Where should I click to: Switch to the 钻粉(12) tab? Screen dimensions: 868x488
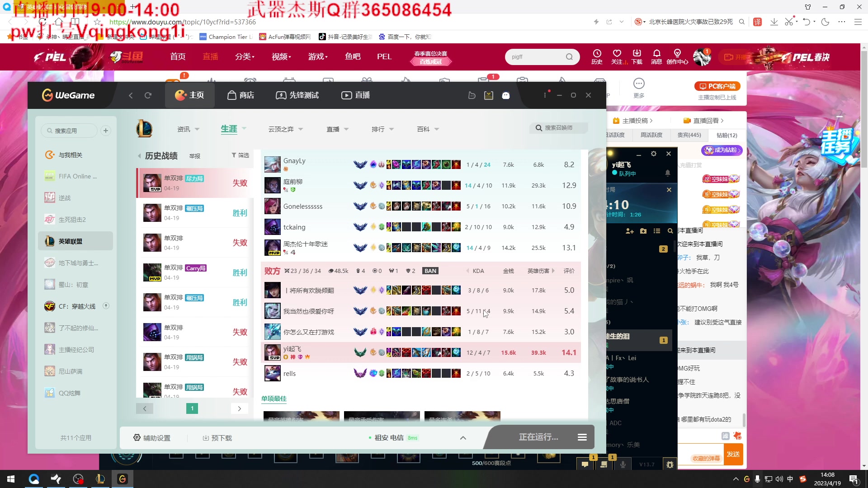pyautogui.click(x=727, y=135)
